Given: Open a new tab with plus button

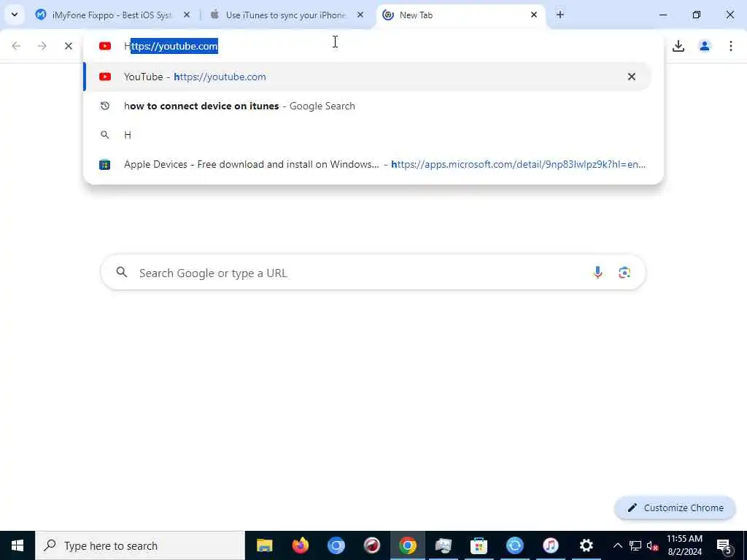Looking at the screenshot, I should pyautogui.click(x=560, y=15).
